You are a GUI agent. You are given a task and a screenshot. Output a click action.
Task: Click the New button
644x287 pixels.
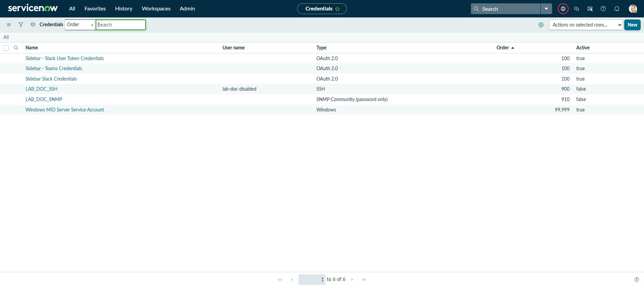[632, 25]
